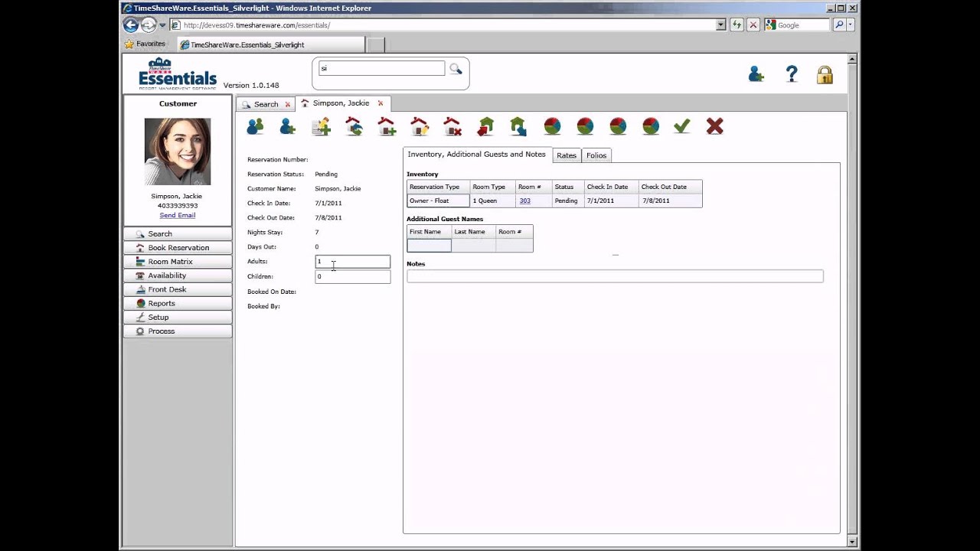980x551 pixels.
Task: Open Book Reservation in the sidebar
Action: [178, 247]
